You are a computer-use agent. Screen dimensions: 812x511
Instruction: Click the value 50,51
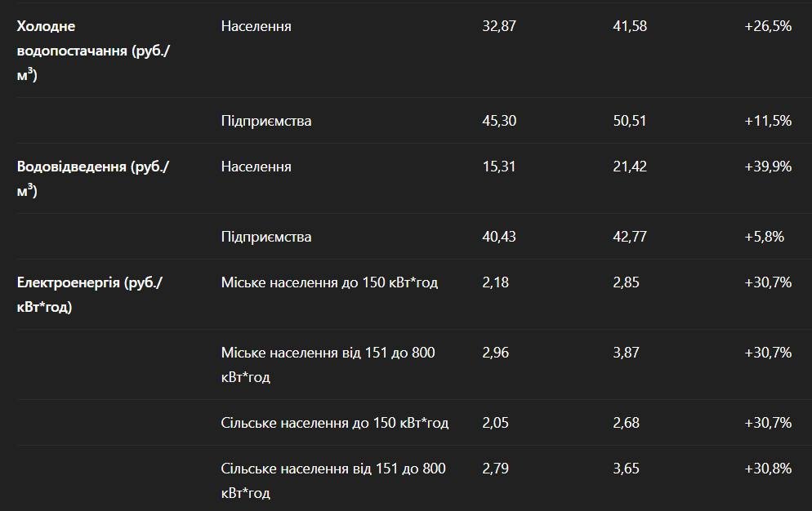[x=629, y=121]
